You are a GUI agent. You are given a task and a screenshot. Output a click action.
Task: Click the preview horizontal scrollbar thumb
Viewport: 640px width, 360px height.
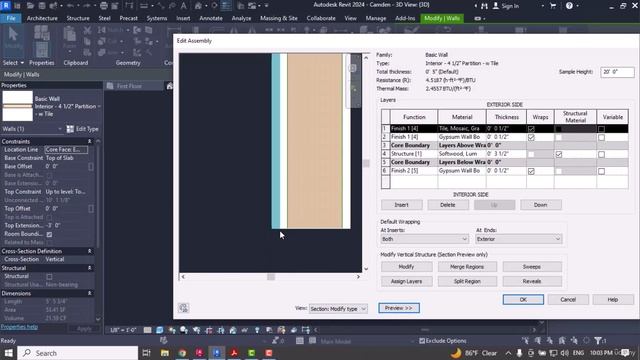click(271, 277)
